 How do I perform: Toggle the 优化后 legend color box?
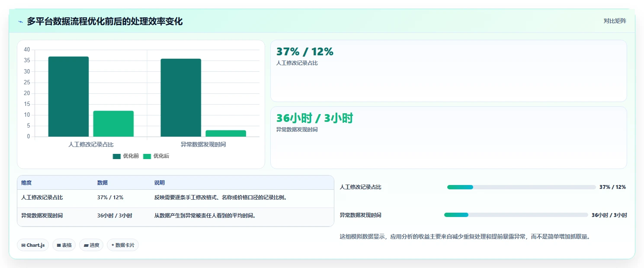tap(147, 156)
